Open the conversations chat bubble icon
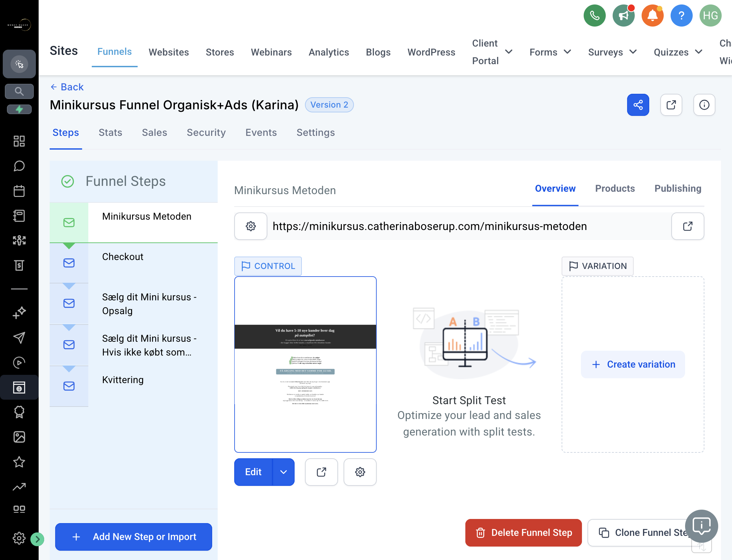This screenshot has width=732, height=560. 19,166
